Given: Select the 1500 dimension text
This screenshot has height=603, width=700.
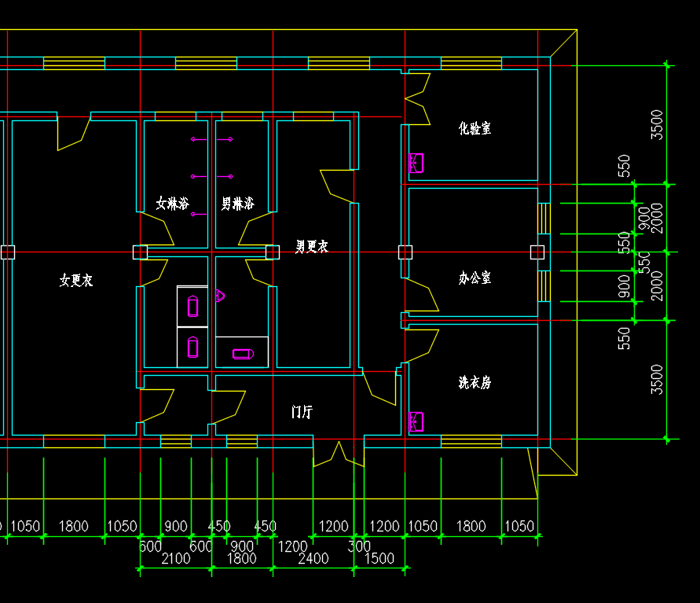Looking at the screenshot, I should (379, 558).
